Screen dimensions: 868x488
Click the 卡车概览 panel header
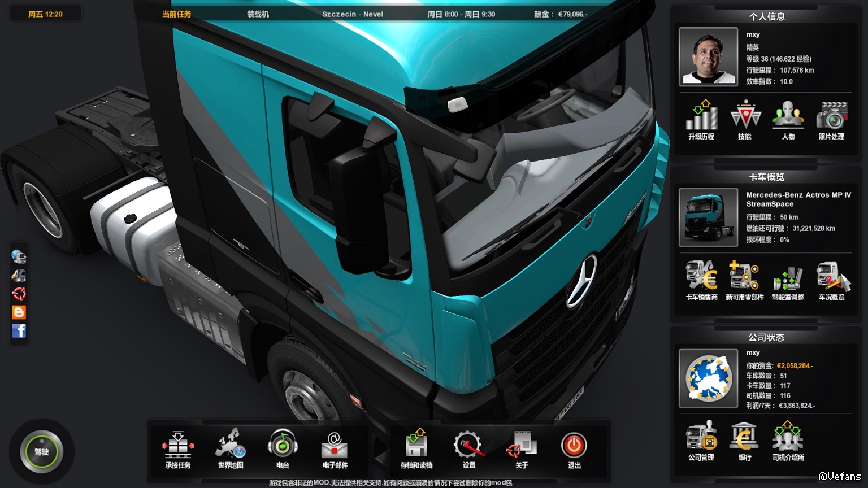[767, 177]
